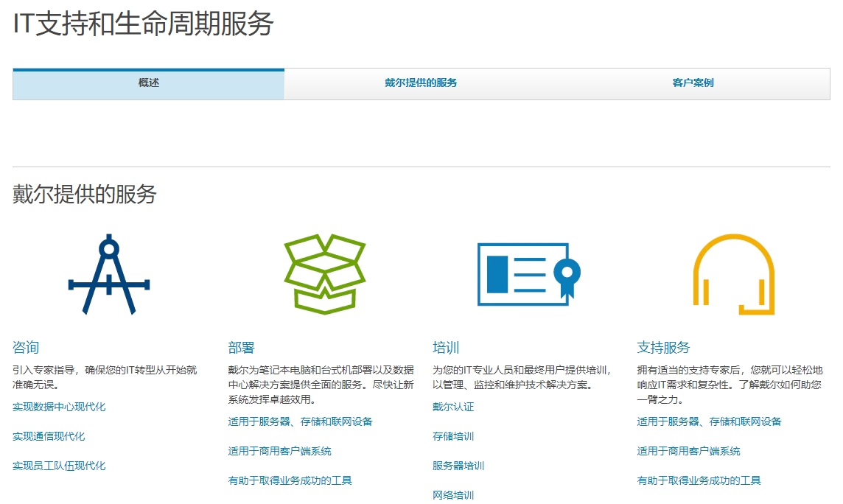
Task: Click 适用于服务器、存储和联网设备 under 支持服务
Action: tap(711, 421)
